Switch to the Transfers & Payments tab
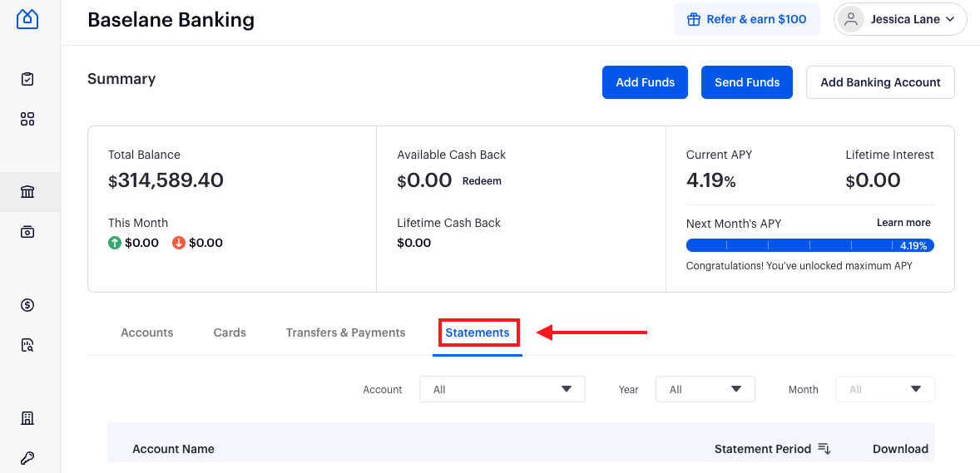The image size is (980, 473). (345, 333)
